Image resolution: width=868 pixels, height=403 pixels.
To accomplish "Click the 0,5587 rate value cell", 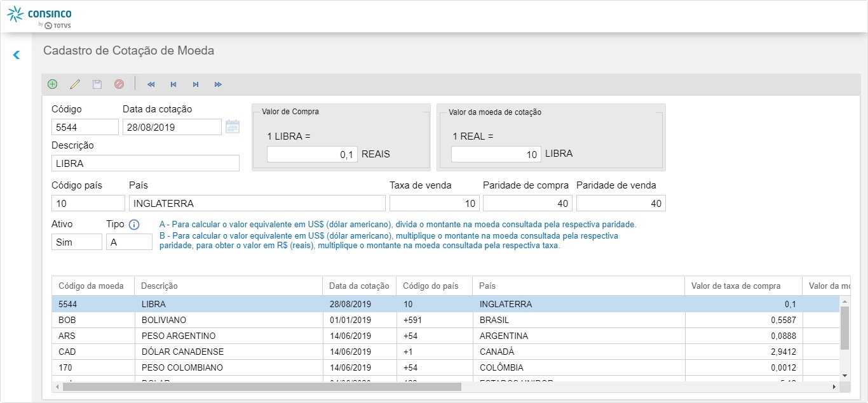I will coord(743,320).
